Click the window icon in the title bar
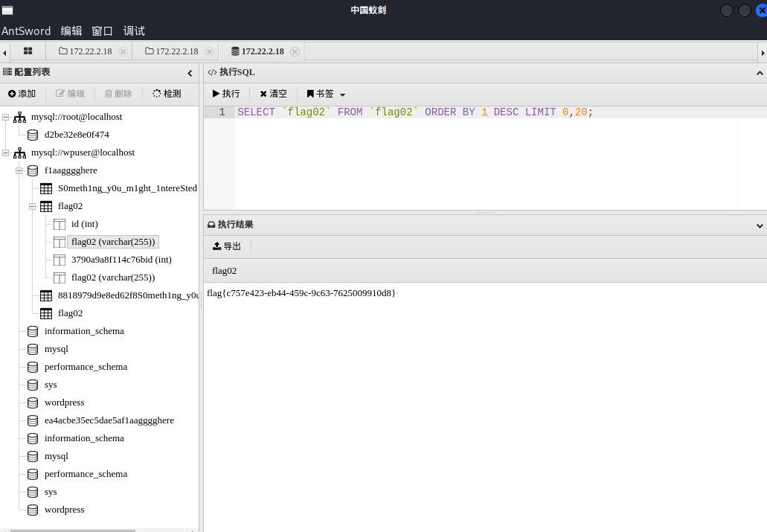 coord(7,10)
